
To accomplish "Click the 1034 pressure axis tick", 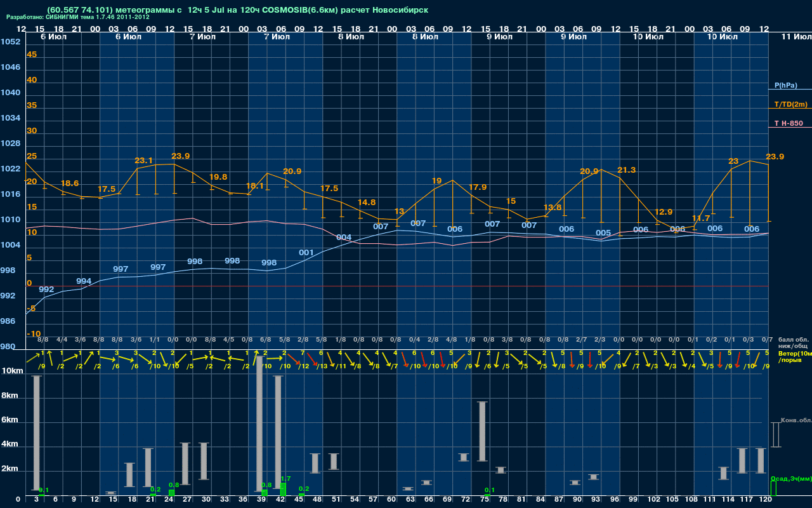I will tap(10, 118).
